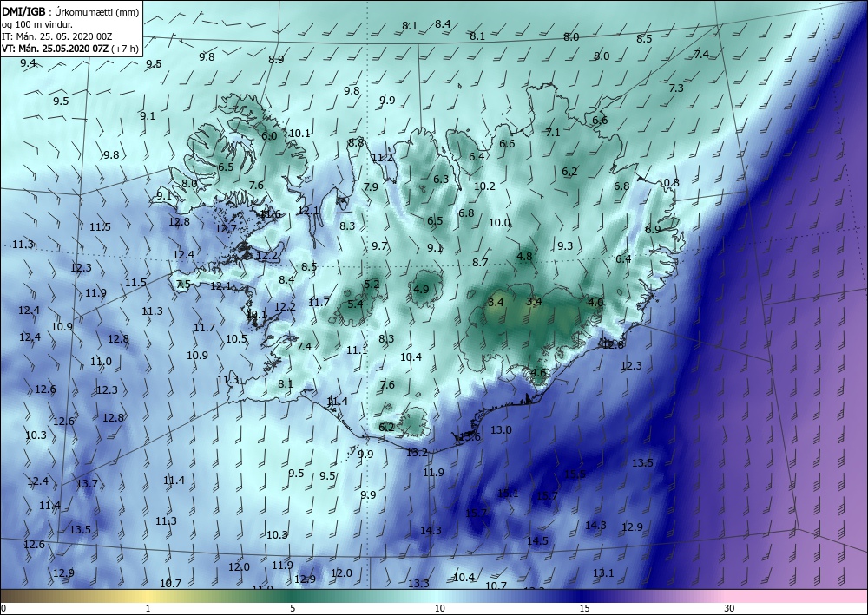Click the 5.4 map value

pos(355,304)
